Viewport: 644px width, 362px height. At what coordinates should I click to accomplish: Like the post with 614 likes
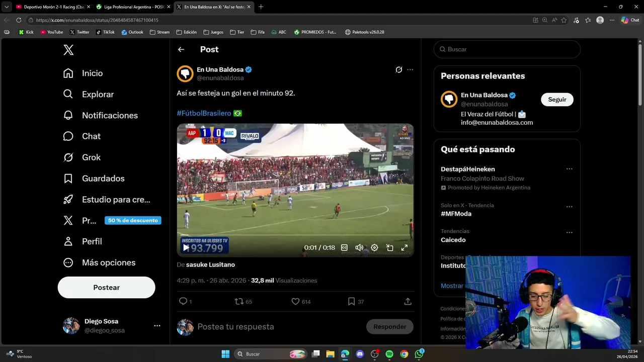click(301, 301)
